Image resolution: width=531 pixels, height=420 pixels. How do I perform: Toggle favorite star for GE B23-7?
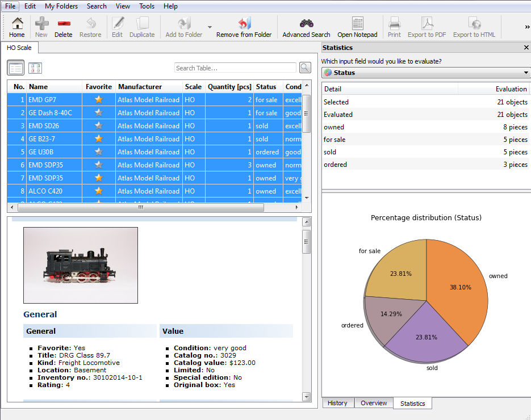pos(99,138)
